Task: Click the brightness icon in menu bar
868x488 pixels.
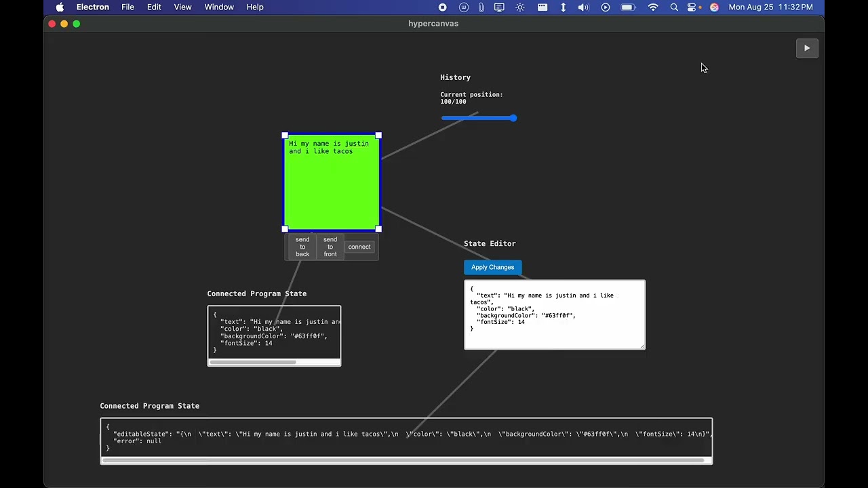Action: 520,7
